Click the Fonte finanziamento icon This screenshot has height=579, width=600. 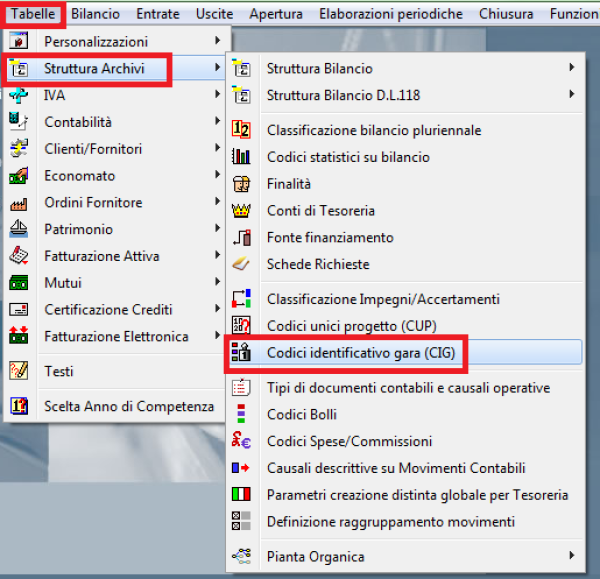(241, 237)
